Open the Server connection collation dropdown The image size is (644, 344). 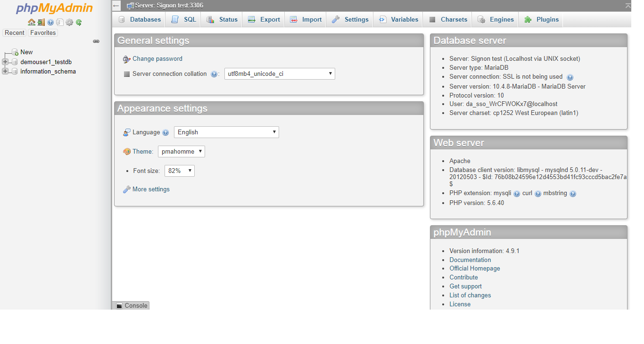pos(280,74)
